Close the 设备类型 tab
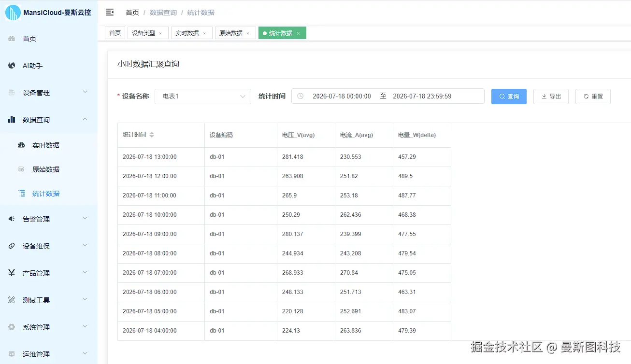The width and height of the screenshot is (631, 364). [160, 33]
